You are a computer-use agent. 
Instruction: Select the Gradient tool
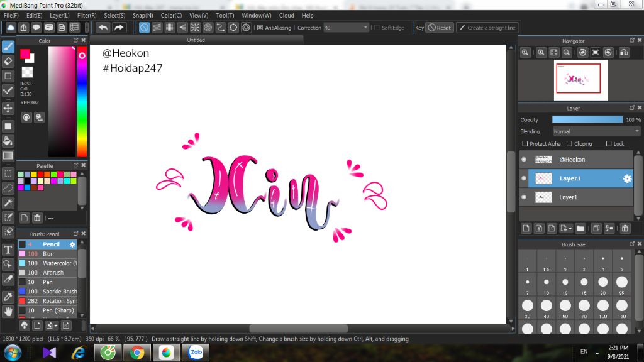point(8,156)
